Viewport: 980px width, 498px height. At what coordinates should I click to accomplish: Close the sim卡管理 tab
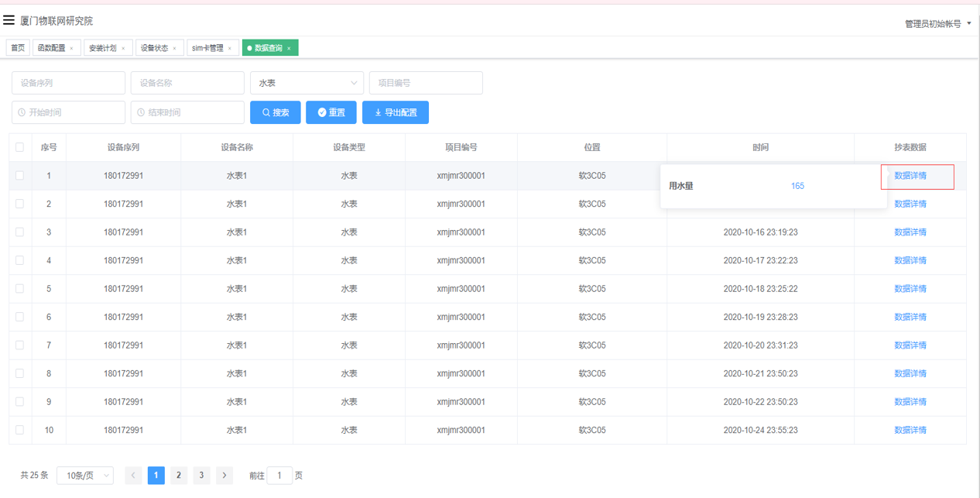[x=230, y=49]
